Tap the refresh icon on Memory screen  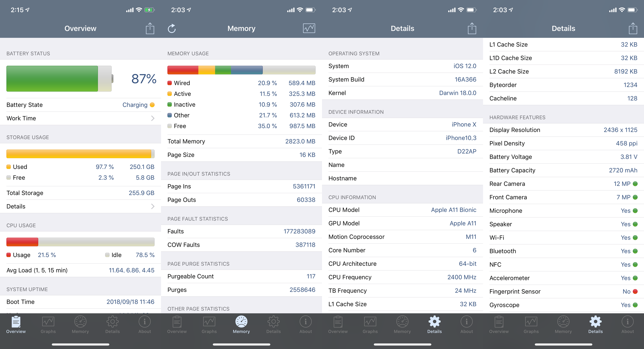click(x=172, y=28)
